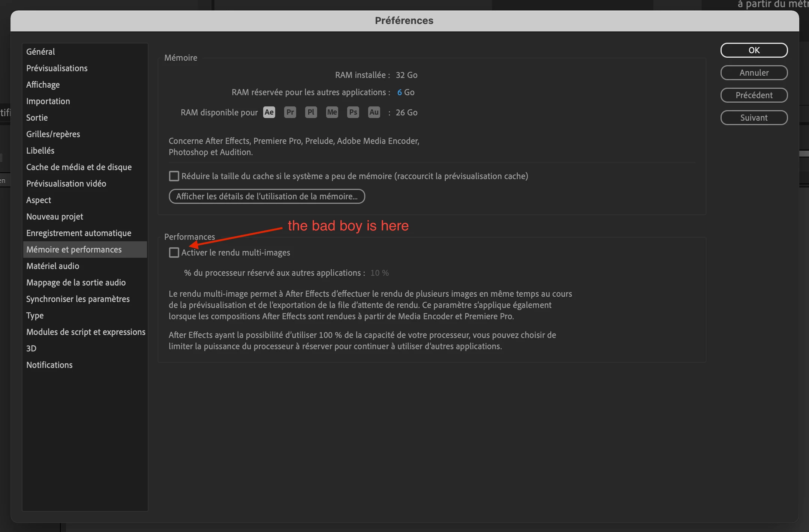The height and width of the screenshot is (532, 809).
Task: Switch to Enregistrement automatique settings
Action: coord(79,233)
